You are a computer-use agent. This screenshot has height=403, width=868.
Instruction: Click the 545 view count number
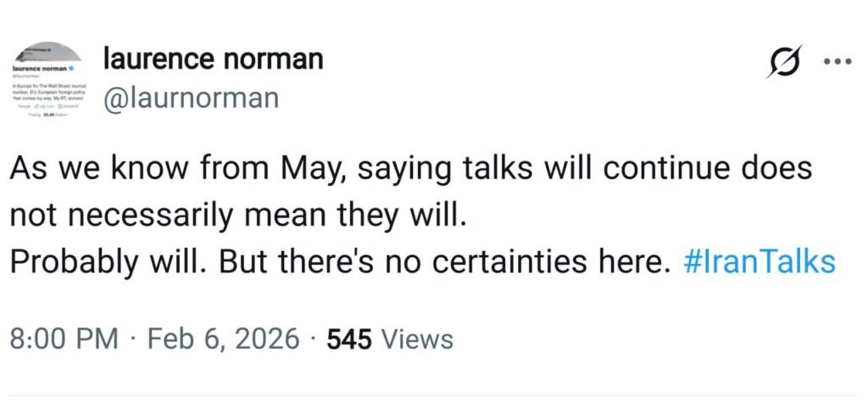point(350,339)
